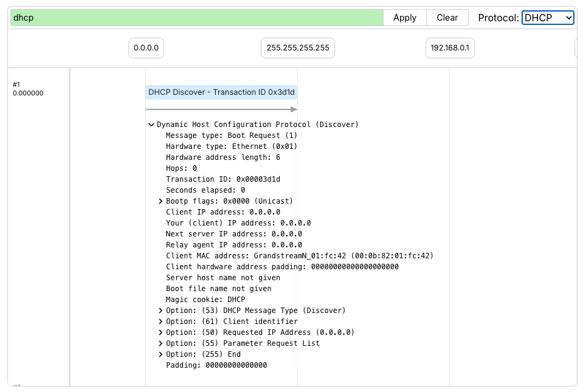The width and height of the screenshot is (586, 392).
Task: Select the 192.168.0.1 host endpoint
Action: pos(450,47)
